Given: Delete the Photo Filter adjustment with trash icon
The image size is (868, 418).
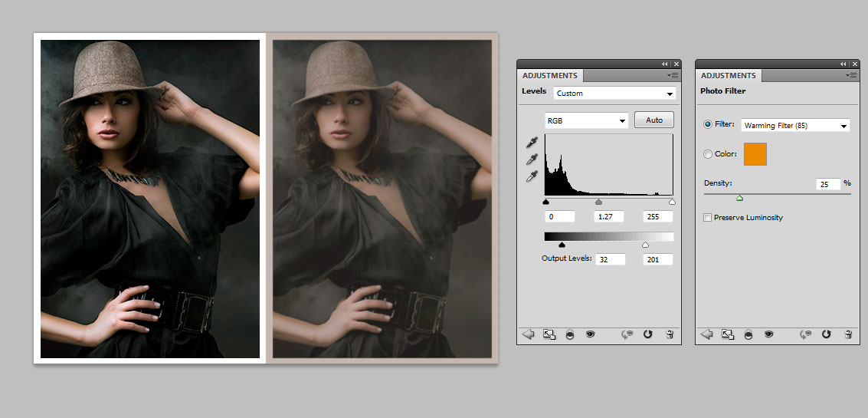Looking at the screenshot, I should (847, 334).
